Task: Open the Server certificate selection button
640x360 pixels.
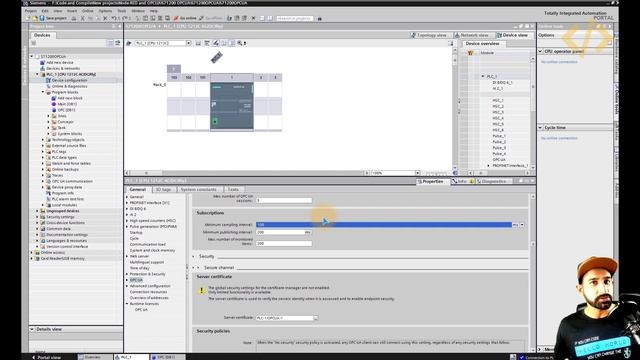Action: (316, 318)
